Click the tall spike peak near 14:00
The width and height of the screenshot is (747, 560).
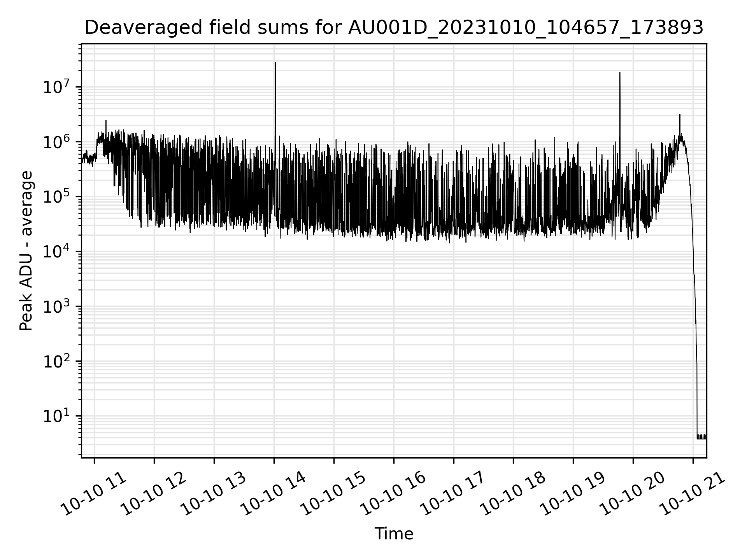coord(275,63)
